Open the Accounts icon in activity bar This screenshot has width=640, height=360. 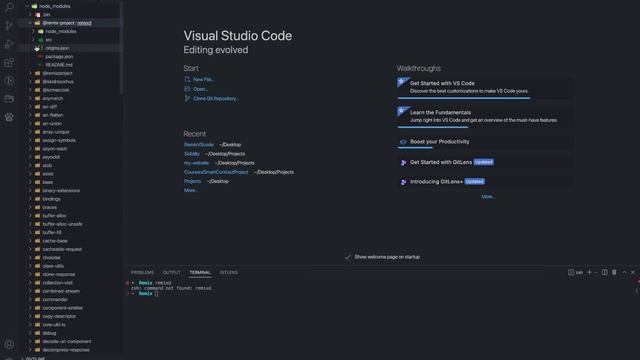click(9, 344)
